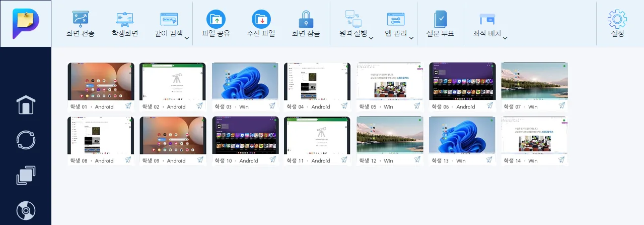
Task: Expand the 원격 실행 dropdown arrow
Action: pos(371,38)
